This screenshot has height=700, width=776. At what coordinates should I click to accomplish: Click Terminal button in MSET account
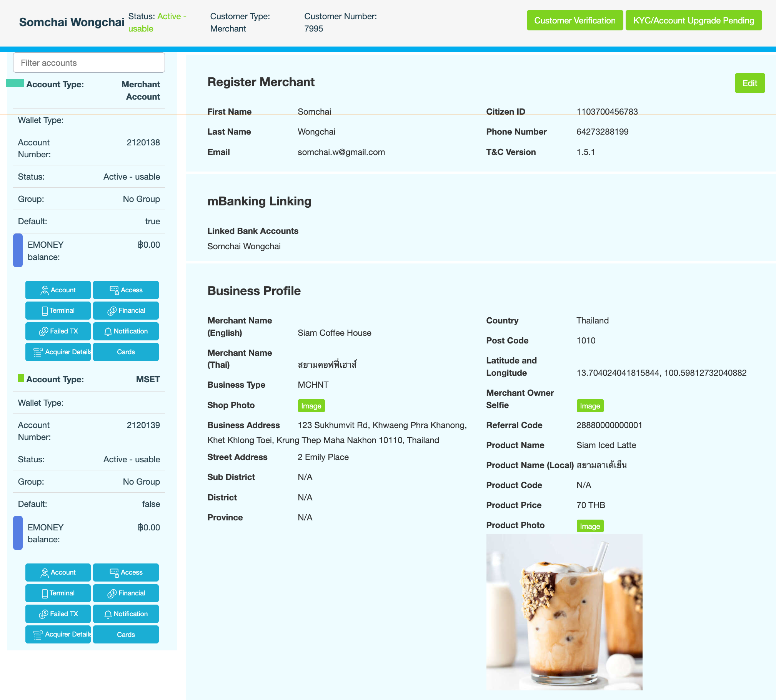58,593
